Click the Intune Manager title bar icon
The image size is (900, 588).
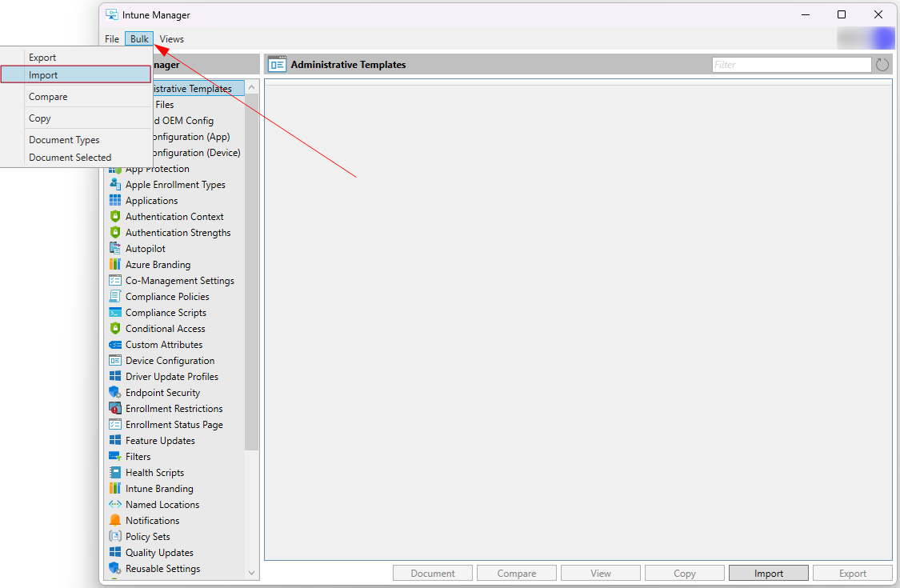click(x=112, y=14)
